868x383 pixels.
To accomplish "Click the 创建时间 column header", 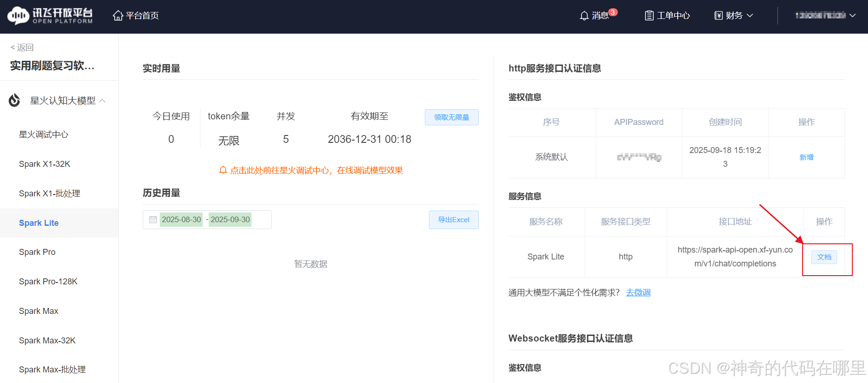I will coord(725,122).
